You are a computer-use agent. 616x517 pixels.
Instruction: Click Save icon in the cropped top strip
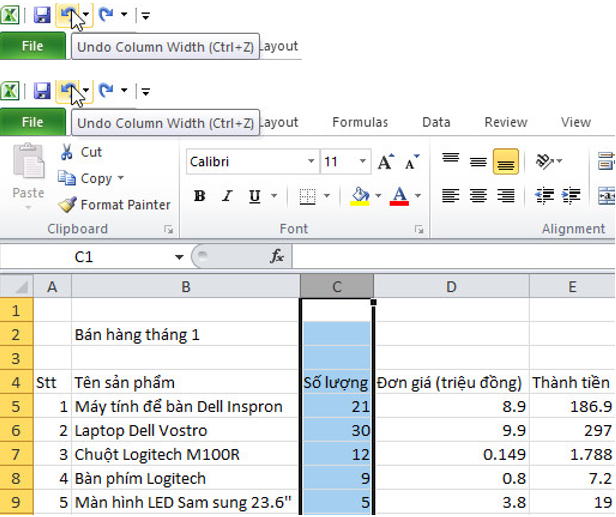42,15
